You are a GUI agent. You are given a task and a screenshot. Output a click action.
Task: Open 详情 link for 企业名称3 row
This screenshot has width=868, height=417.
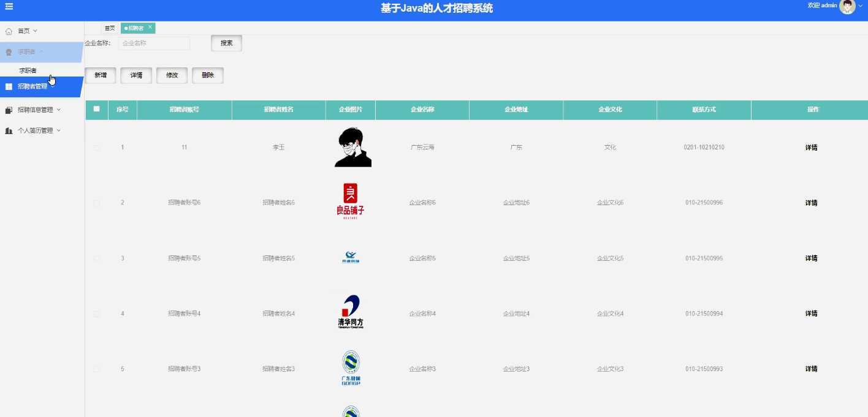(811, 369)
